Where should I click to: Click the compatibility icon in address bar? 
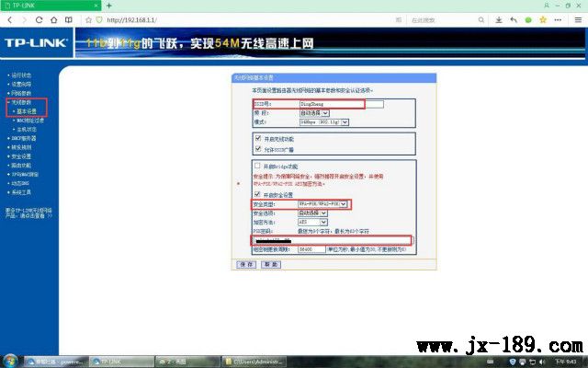click(x=399, y=20)
